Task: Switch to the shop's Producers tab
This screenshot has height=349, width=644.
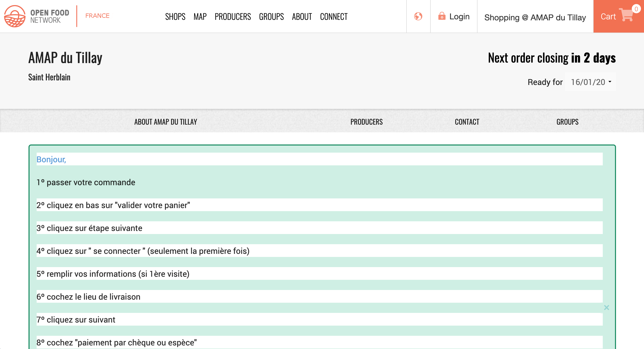Action: pos(366,122)
